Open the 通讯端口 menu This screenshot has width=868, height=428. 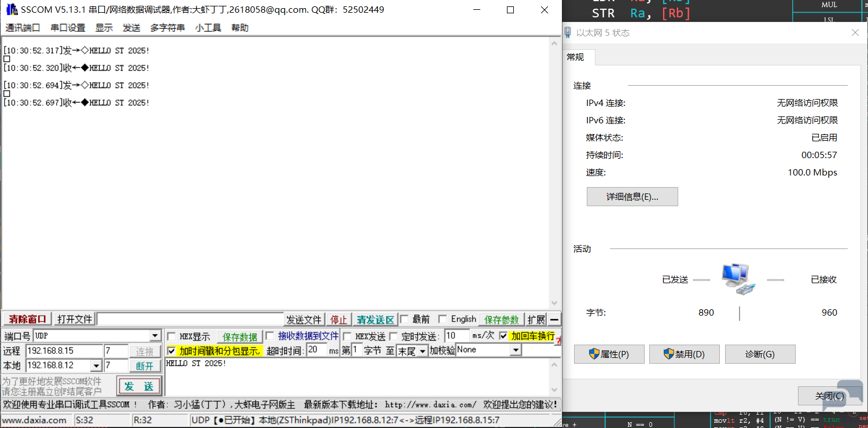(x=23, y=28)
